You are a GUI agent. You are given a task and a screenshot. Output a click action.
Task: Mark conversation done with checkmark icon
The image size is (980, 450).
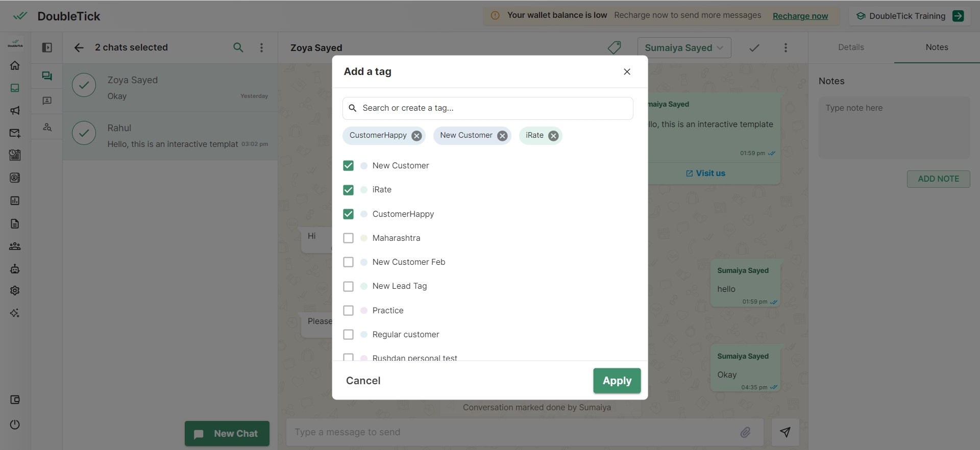tap(754, 47)
